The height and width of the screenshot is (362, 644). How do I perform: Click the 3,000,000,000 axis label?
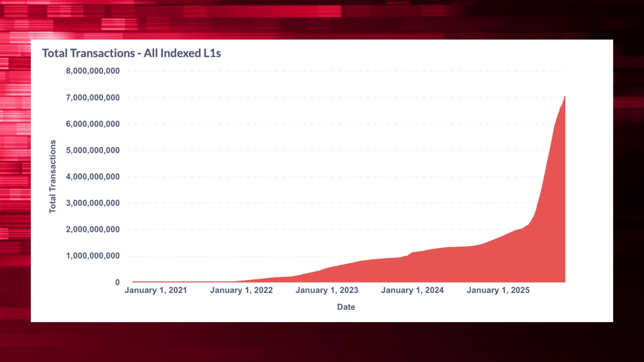(93, 203)
